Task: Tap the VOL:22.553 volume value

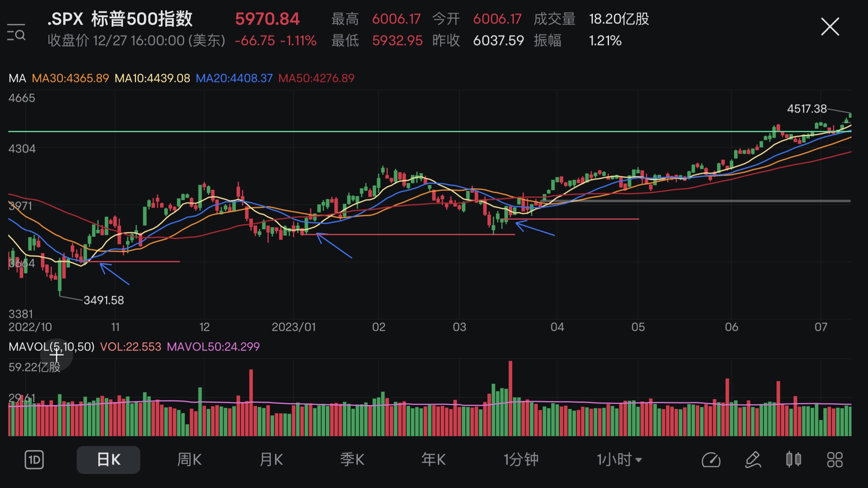Action: 130,346
